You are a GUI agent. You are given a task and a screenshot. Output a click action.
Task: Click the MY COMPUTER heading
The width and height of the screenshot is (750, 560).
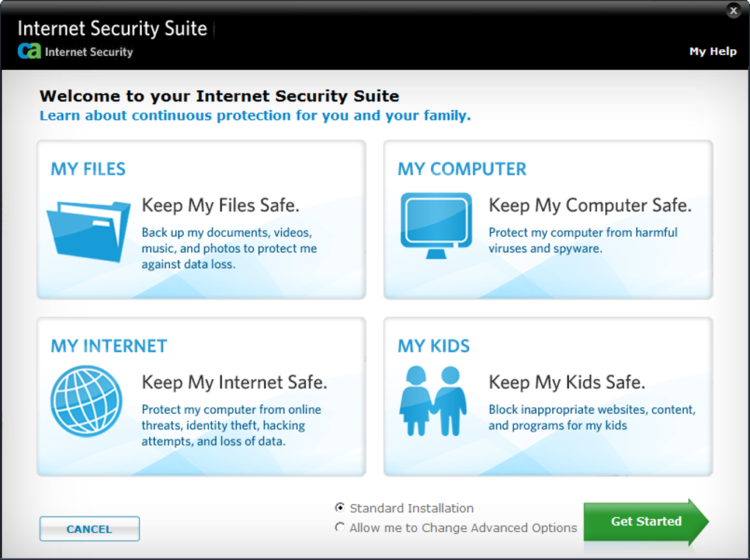pyautogui.click(x=462, y=169)
